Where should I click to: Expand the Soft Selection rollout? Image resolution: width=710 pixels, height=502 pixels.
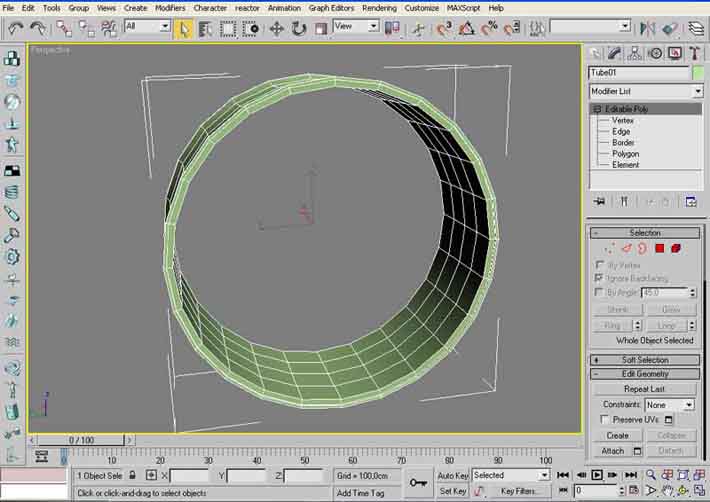pyautogui.click(x=644, y=359)
